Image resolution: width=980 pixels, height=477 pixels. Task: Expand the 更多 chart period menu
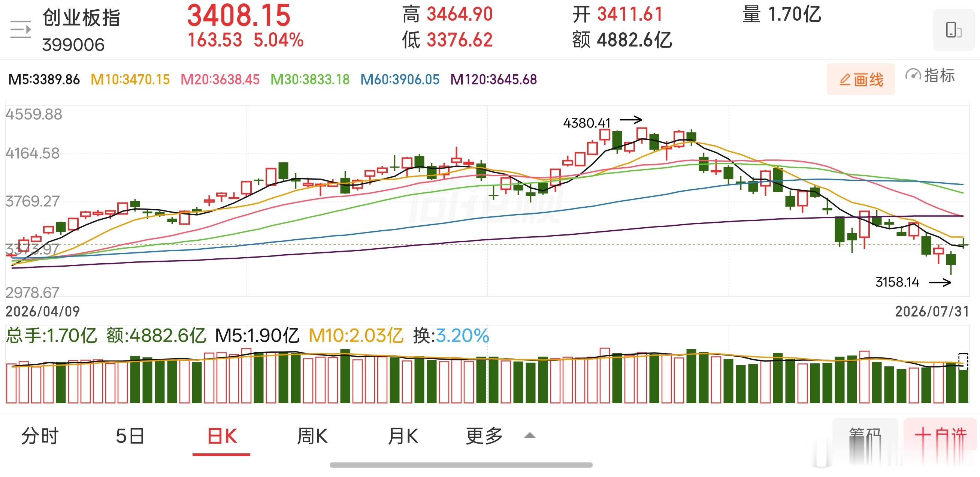coord(500,436)
